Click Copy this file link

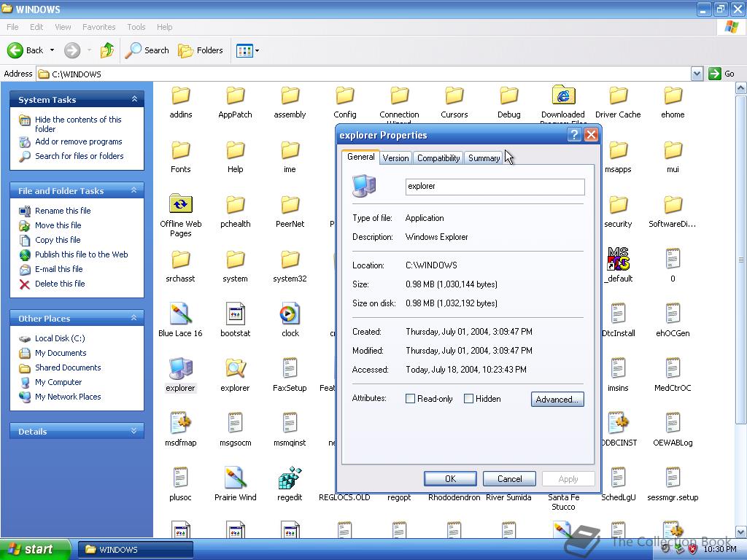58,239
